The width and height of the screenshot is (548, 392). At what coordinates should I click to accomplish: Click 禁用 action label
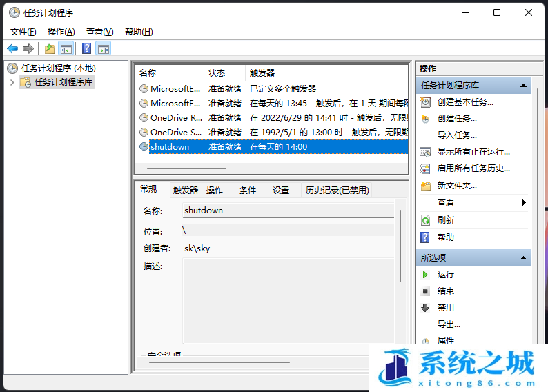[x=446, y=308]
